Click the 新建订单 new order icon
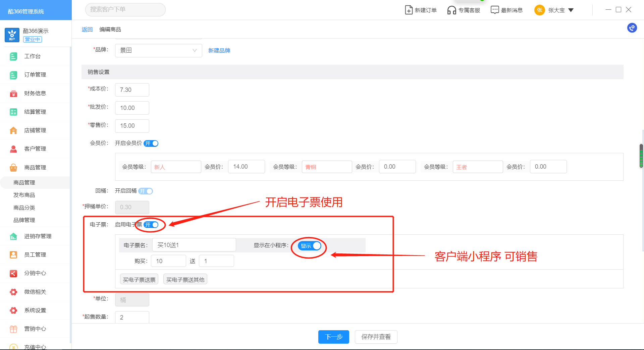 pyautogui.click(x=409, y=10)
